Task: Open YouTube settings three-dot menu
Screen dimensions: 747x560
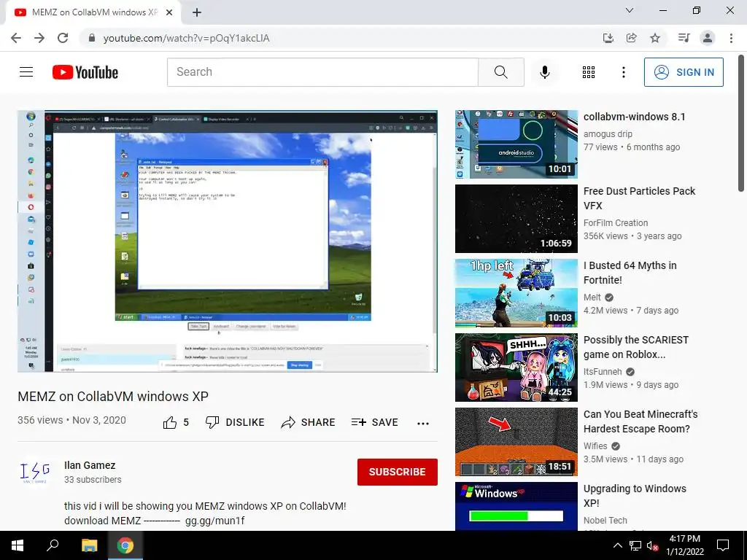Action: pos(623,72)
